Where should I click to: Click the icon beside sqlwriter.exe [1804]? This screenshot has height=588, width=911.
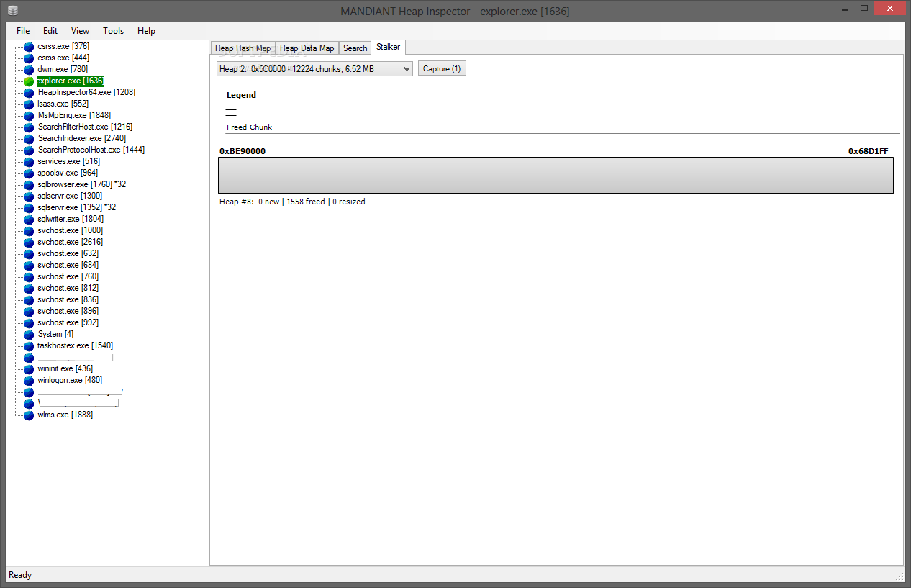pyautogui.click(x=29, y=220)
